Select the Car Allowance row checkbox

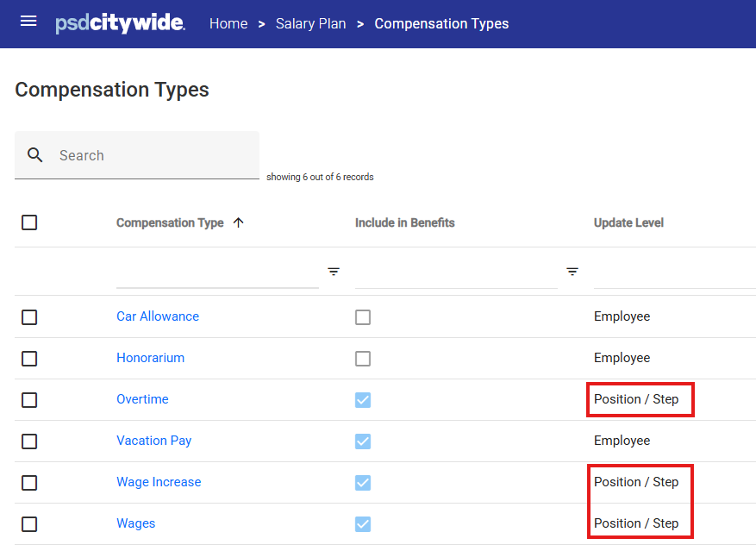[29, 317]
